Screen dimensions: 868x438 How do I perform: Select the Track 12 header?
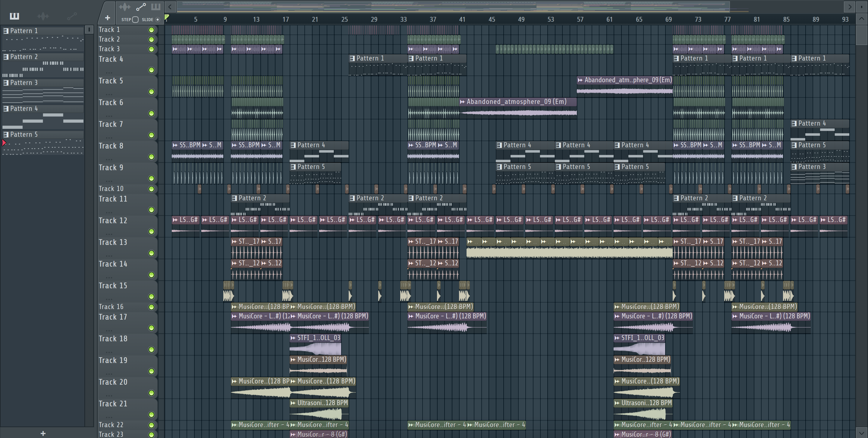[x=127, y=226]
